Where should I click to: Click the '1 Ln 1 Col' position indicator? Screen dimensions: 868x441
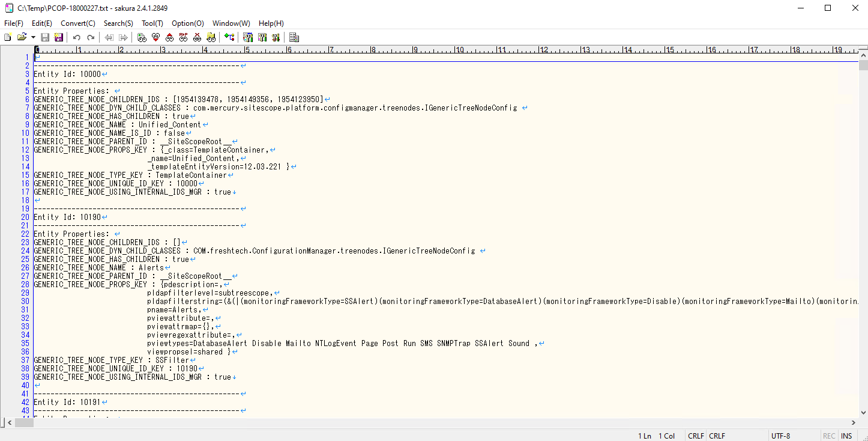pos(656,436)
